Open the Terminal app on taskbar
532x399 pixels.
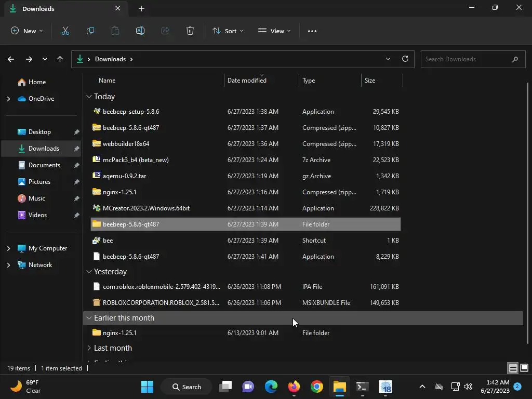[x=362, y=387]
